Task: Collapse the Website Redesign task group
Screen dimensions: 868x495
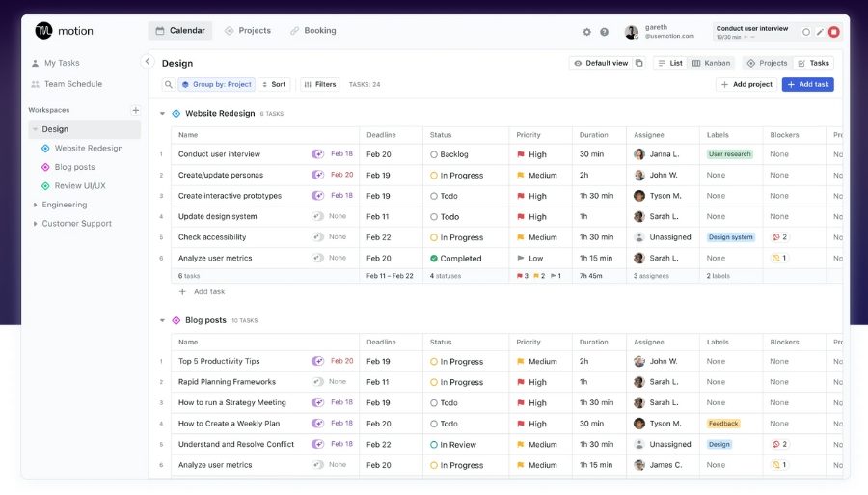Action: 162,114
